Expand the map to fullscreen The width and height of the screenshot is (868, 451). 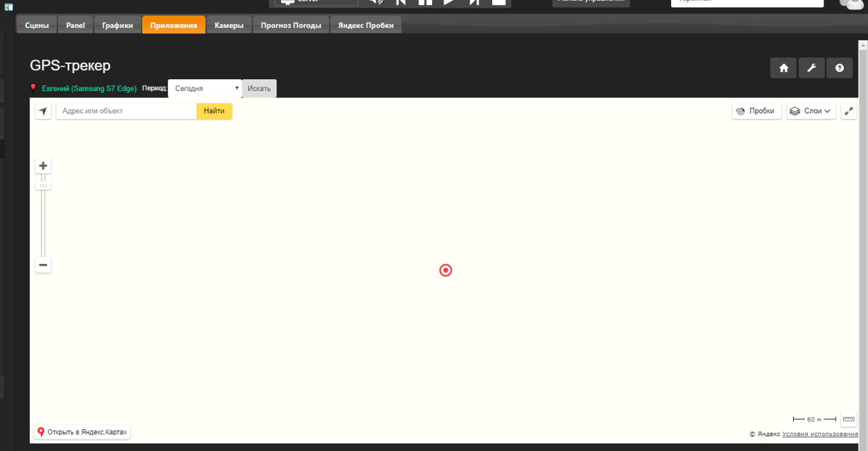tap(849, 111)
